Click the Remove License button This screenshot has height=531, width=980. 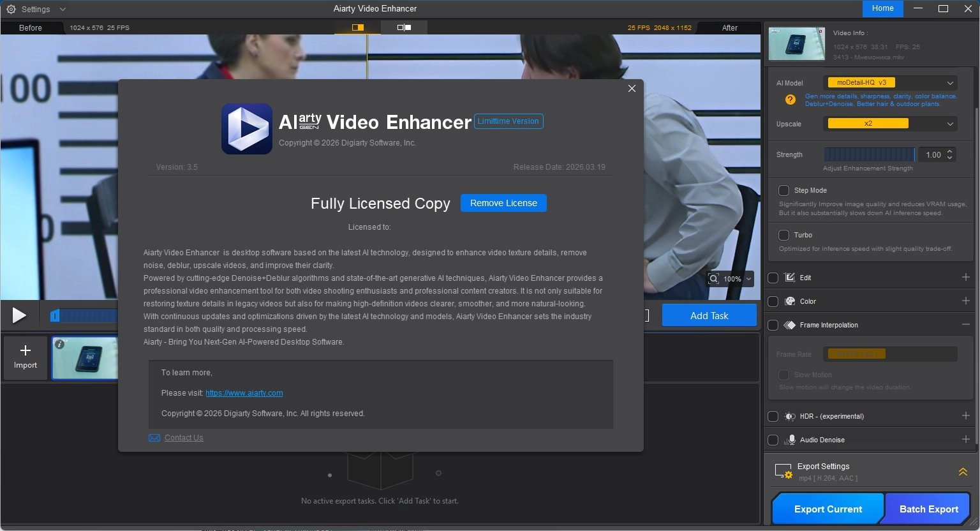[x=503, y=203]
